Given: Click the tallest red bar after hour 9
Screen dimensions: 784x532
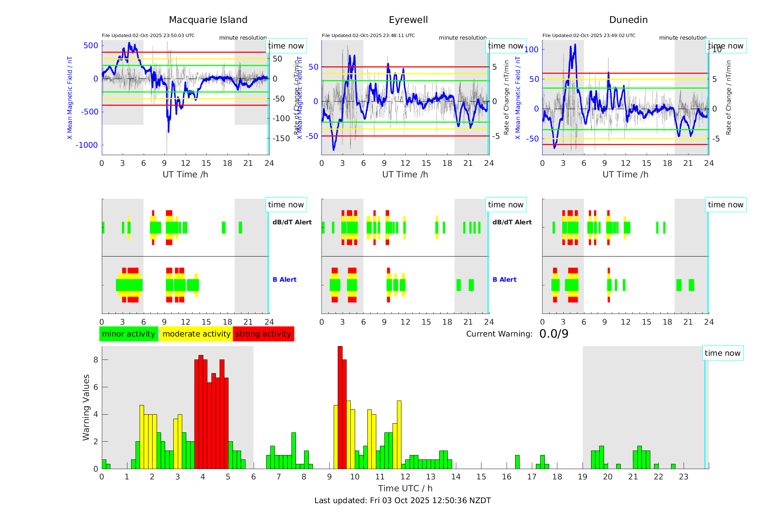Looking at the screenshot, I should pyautogui.click(x=340, y=407).
